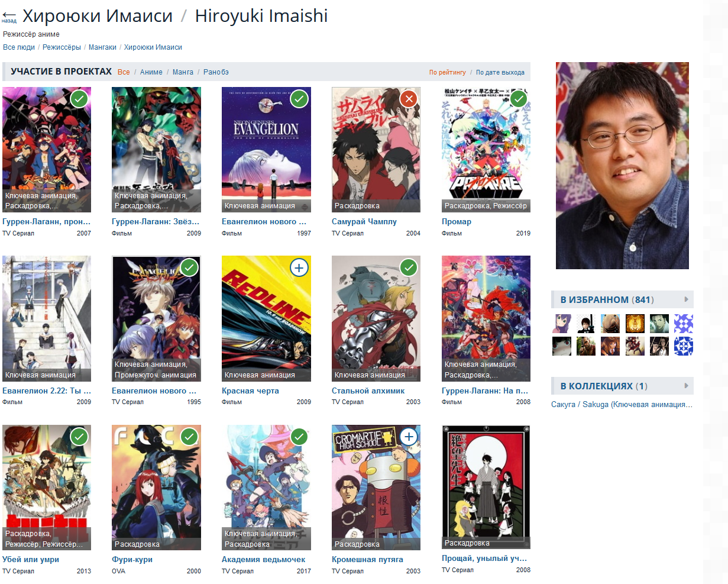The image size is (728, 584).
Task: Open Хироюки Имаиси breadcrumb link
Action: 153,47
